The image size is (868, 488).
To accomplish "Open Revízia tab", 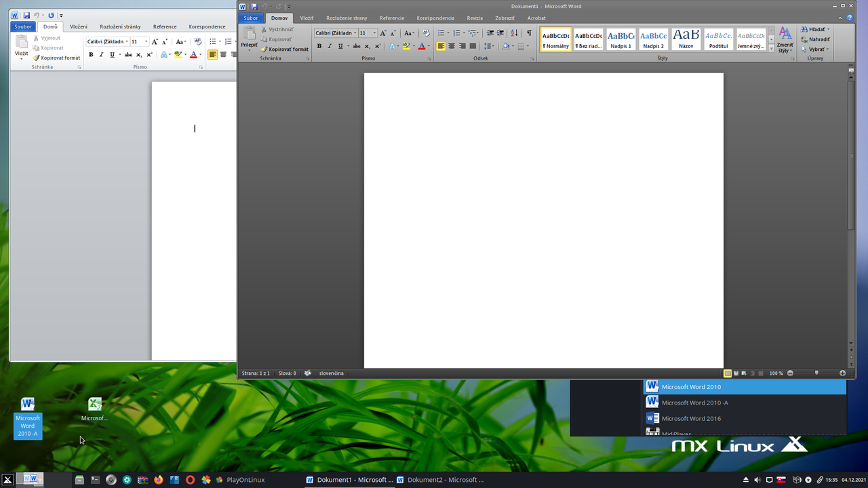I will pos(475,18).
